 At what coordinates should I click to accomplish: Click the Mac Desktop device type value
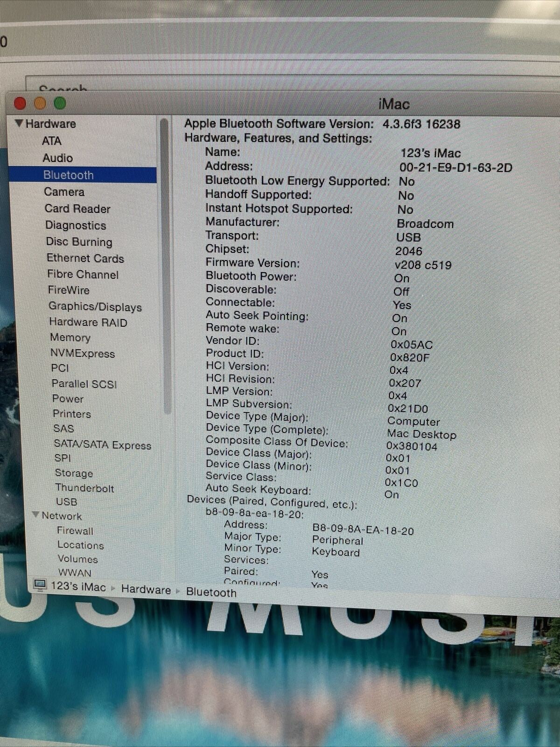point(421,434)
